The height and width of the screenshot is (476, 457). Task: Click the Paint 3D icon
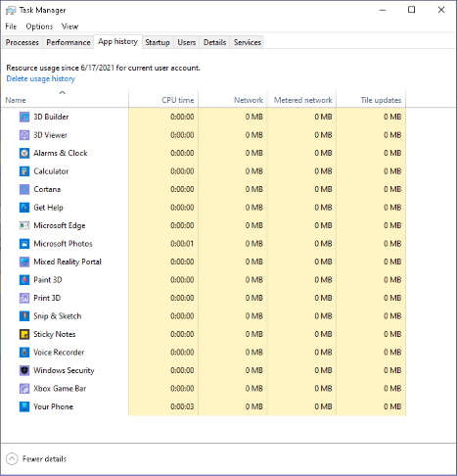[24, 280]
